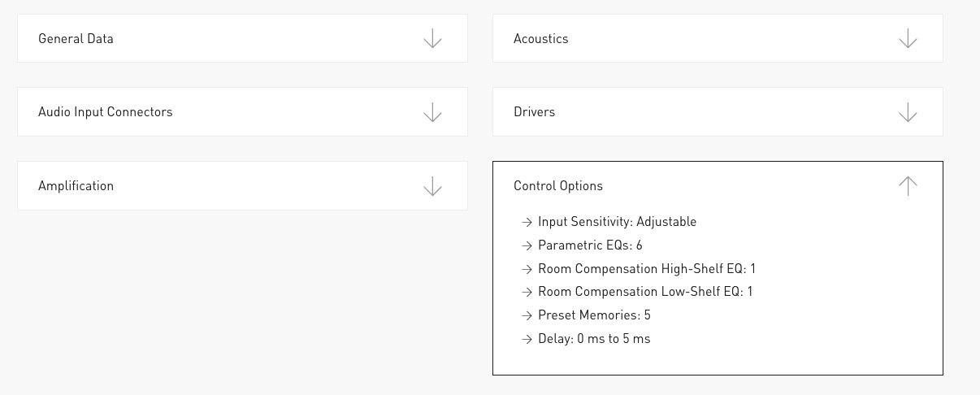Click the down arrow on Audio Input Connectors
The height and width of the screenshot is (395, 980).
click(432, 112)
